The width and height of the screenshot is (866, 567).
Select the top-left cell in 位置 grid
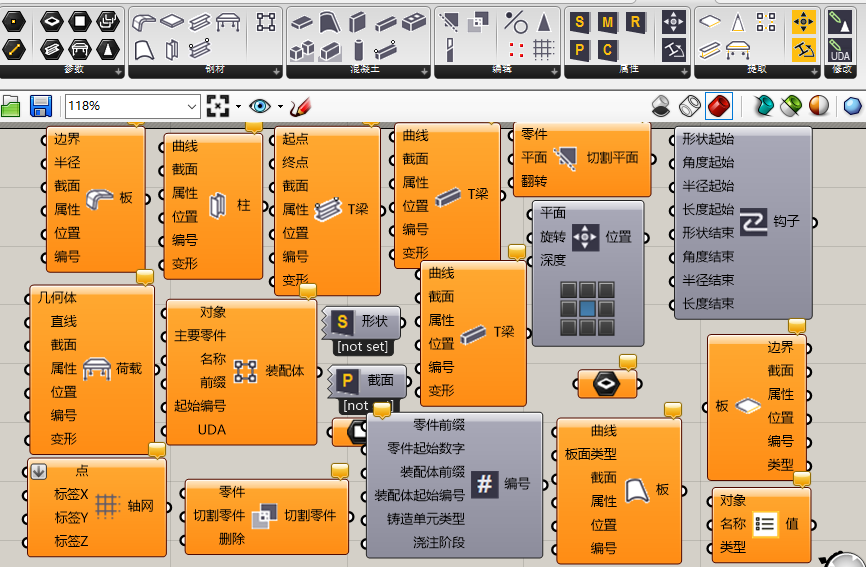[x=568, y=290]
